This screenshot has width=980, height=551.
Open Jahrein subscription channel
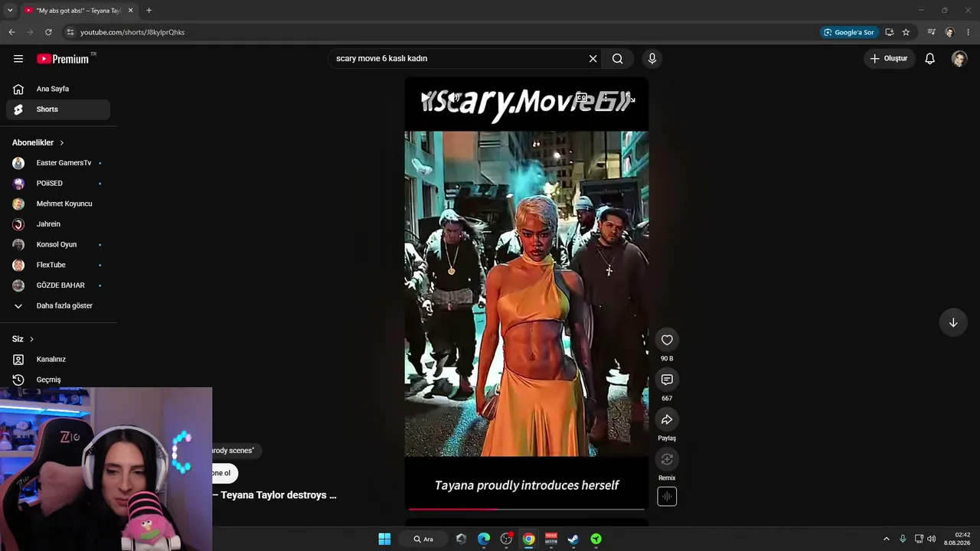[58, 224]
